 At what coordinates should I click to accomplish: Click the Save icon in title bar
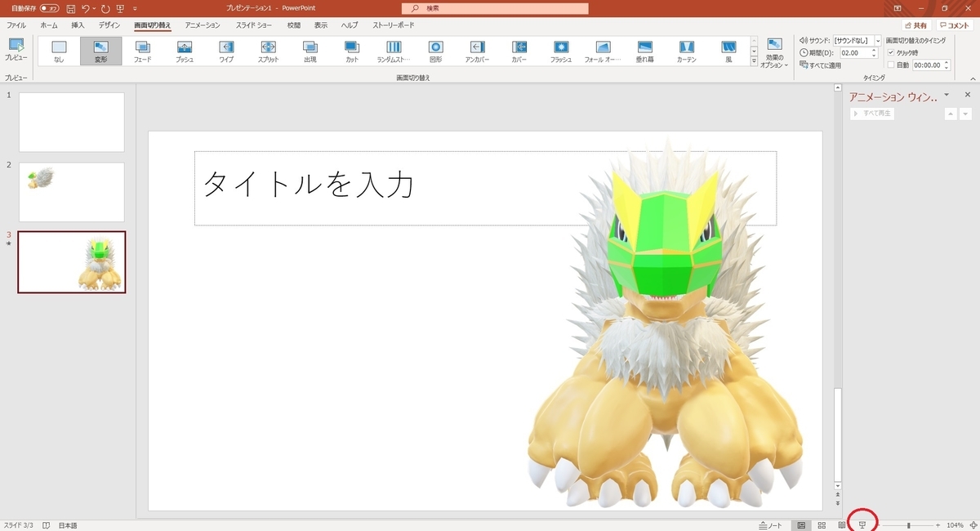(71, 7)
